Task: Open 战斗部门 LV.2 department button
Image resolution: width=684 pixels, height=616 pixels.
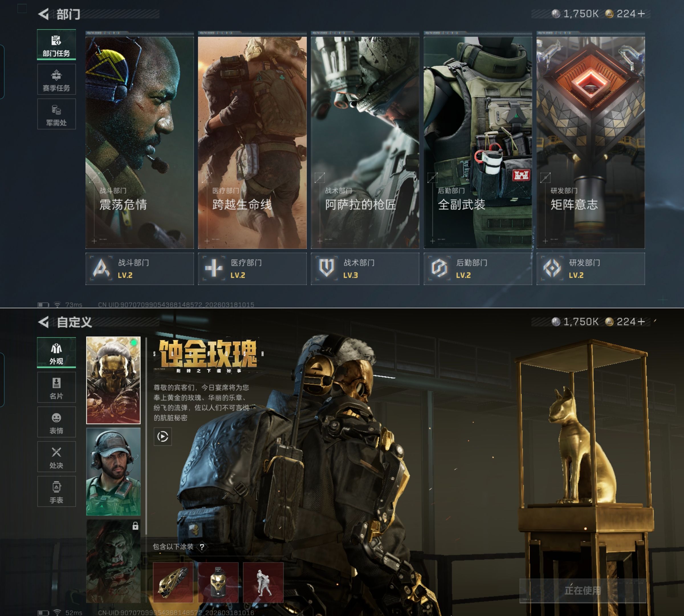Action: point(139,269)
